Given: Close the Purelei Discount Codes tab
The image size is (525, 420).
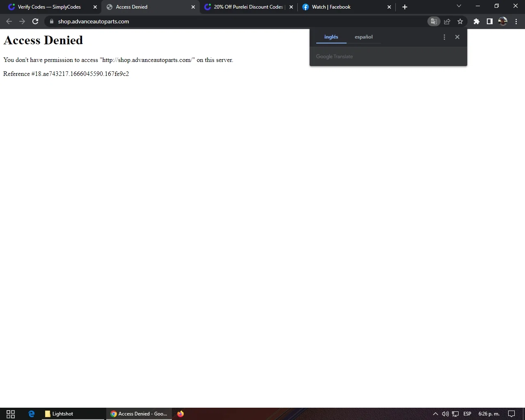Looking at the screenshot, I should click(x=291, y=7).
